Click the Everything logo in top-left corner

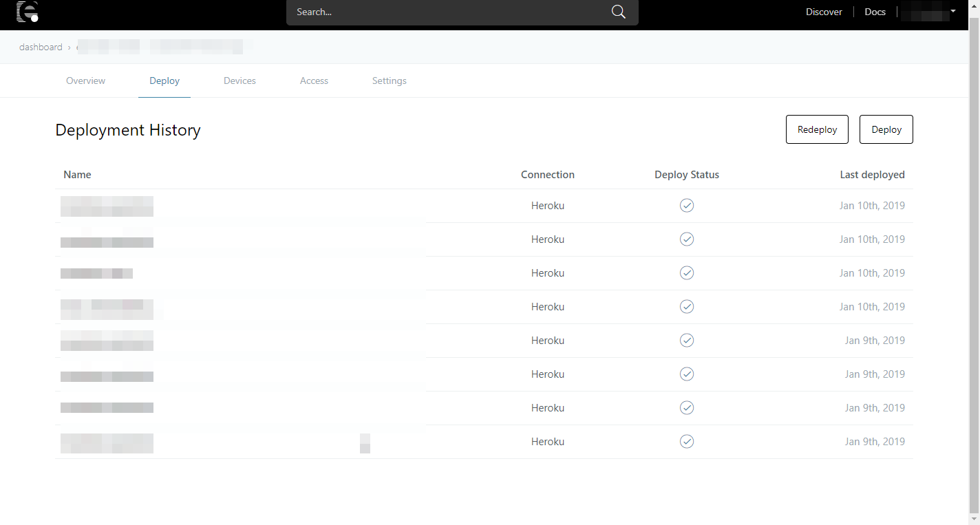point(28,12)
